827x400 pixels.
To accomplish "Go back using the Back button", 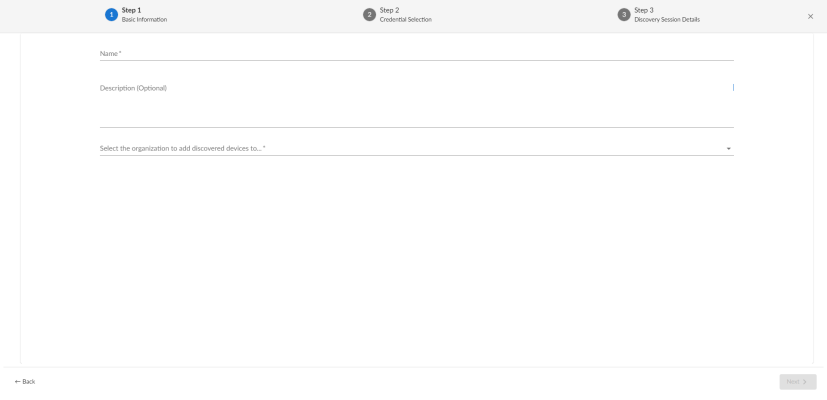I will [x=25, y=382].
